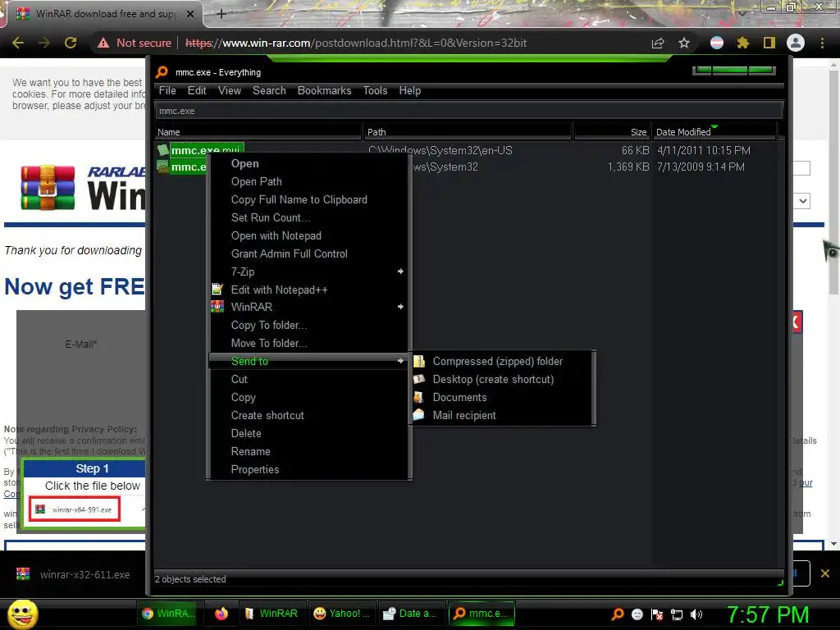
Task: Sort by the Size column header
Action: [613, 132]
